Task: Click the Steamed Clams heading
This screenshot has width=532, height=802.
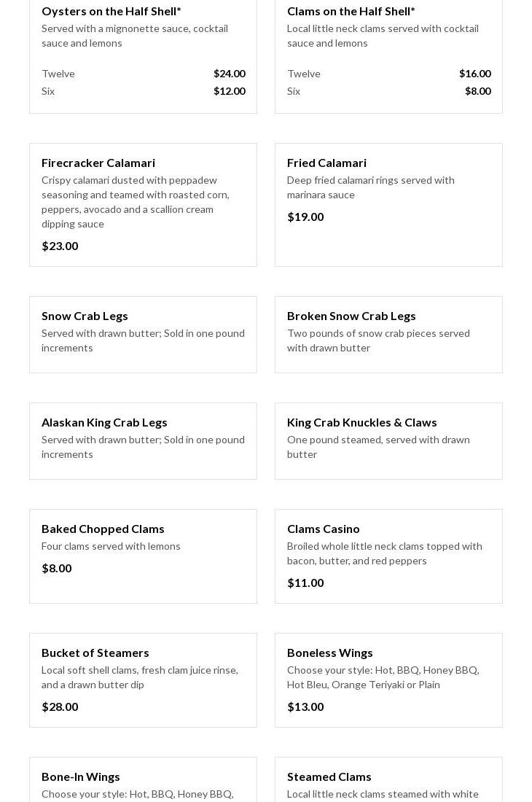Action: point(329,776)
